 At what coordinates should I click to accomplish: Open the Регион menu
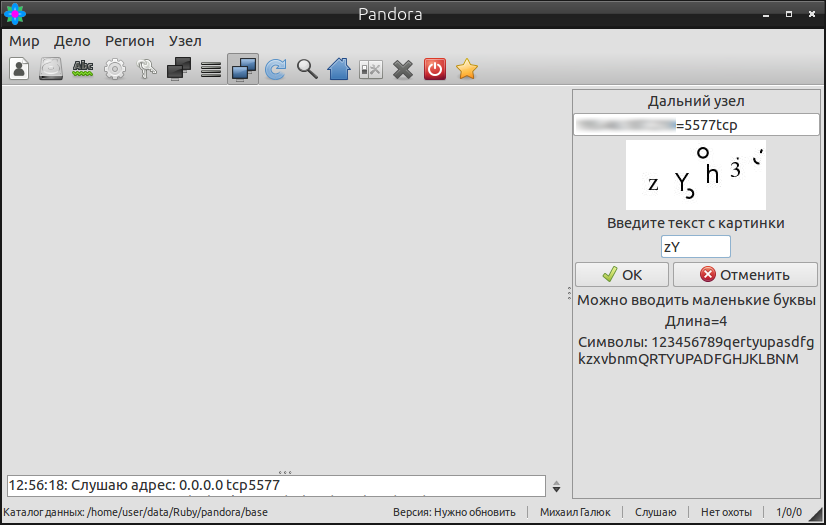tap(130, 41)
